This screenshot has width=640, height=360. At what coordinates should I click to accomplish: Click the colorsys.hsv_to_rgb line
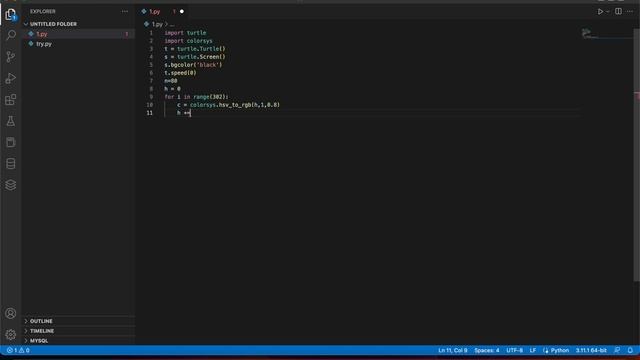point(228,105)
